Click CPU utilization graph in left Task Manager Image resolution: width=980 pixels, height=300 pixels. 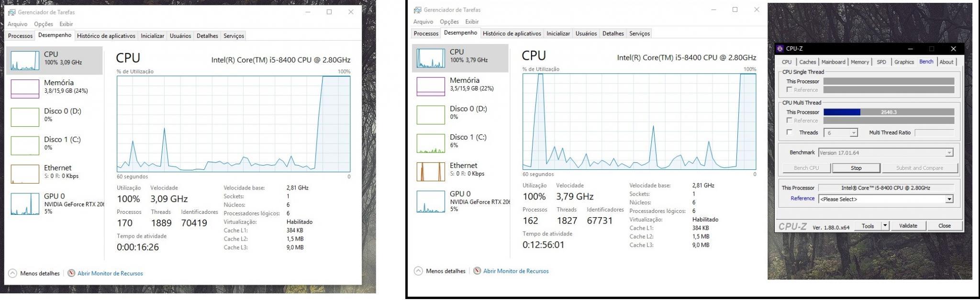pos(234,123)
